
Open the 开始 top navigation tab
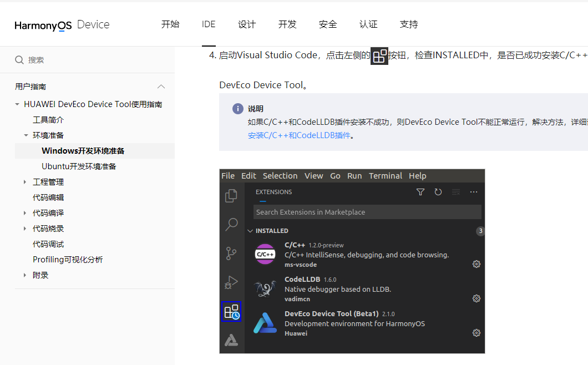170,24
